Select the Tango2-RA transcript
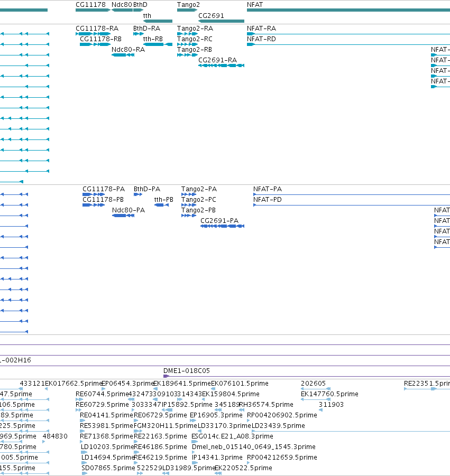450x476 pixels. 187,34
